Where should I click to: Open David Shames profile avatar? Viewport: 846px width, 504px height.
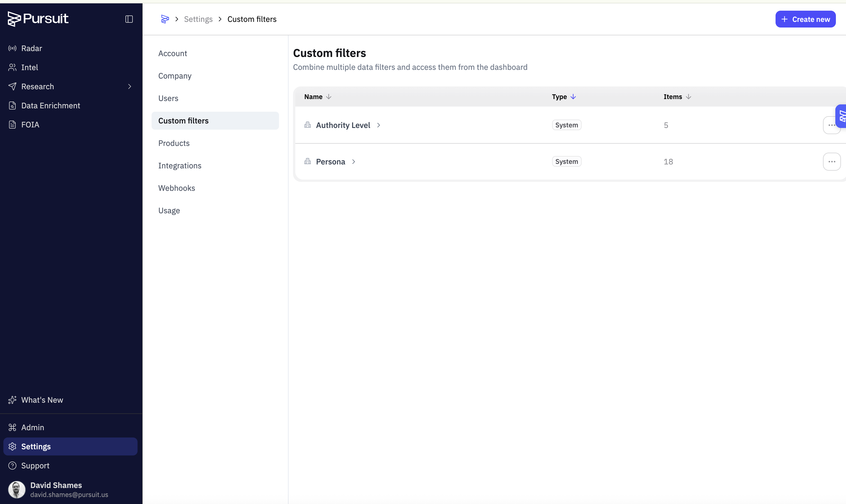coord(17,489)
